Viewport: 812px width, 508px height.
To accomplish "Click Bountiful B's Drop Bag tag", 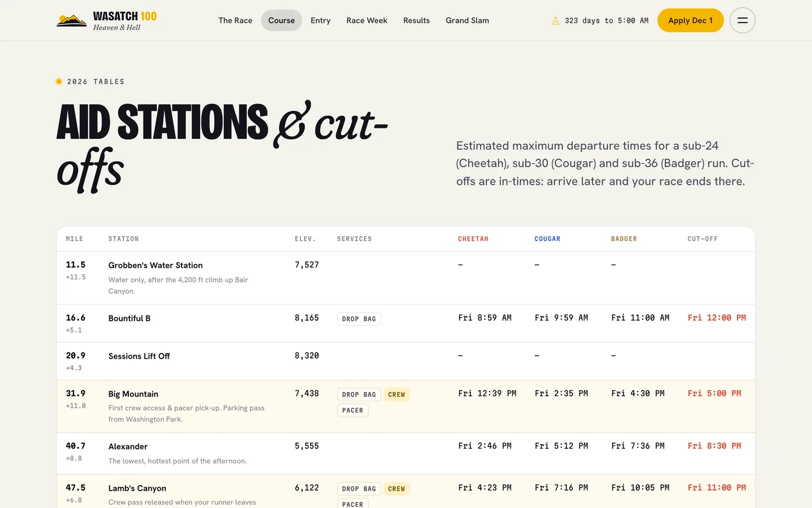I will pos(359,319).
